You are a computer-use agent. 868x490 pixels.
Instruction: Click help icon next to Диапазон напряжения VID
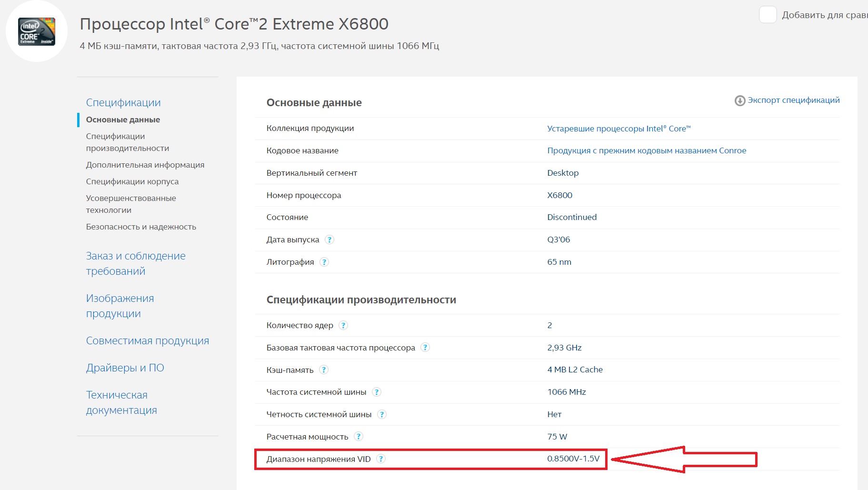(x=381, y=459)
